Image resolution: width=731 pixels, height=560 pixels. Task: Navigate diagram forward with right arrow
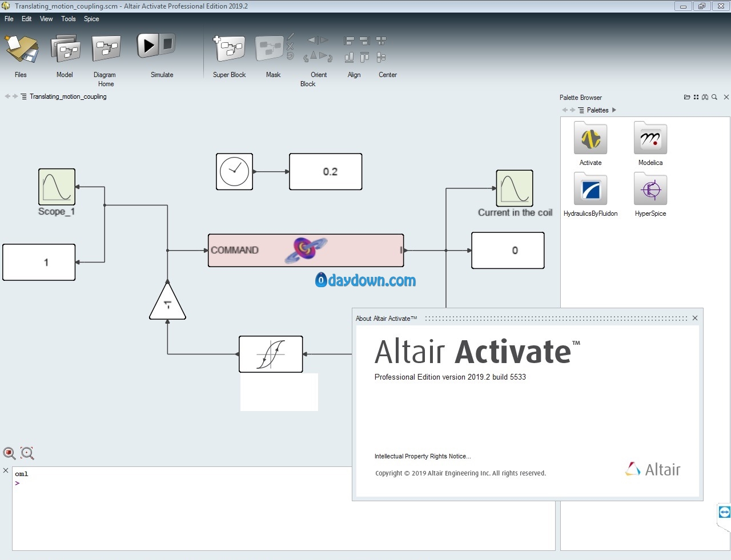click(x=15, y=96)
